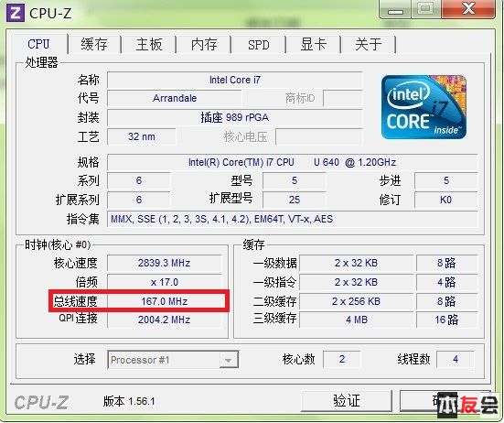This screenshot has height=423, width=504.
Task: Click the specification field with U 640 @ 1.20GHz
Action: [292, 162]
